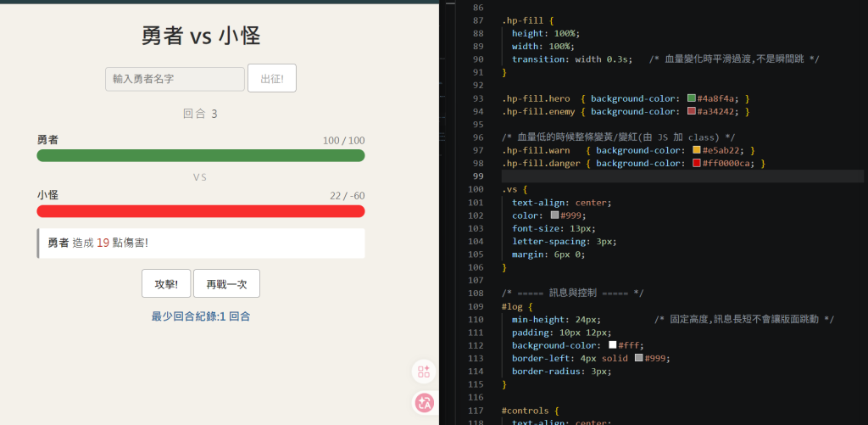Click the pink translate floating icon
The height and width of the screenshot is (425, 868).
(424, 403)
